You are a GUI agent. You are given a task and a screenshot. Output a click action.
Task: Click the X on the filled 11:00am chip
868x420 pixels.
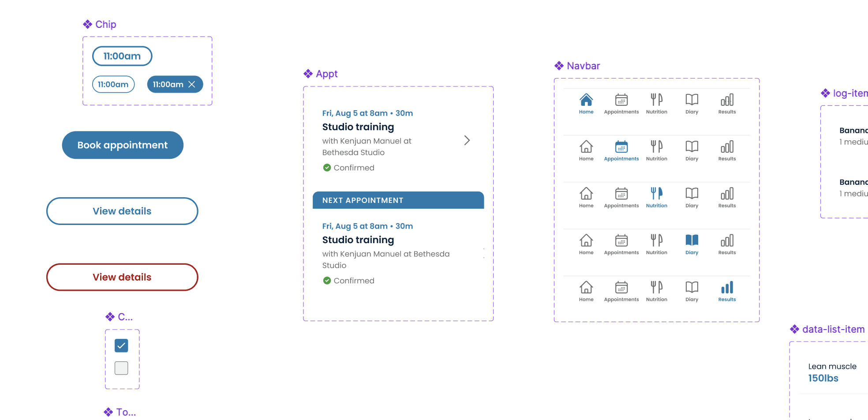pyautogui.click(x=192, y=84)
